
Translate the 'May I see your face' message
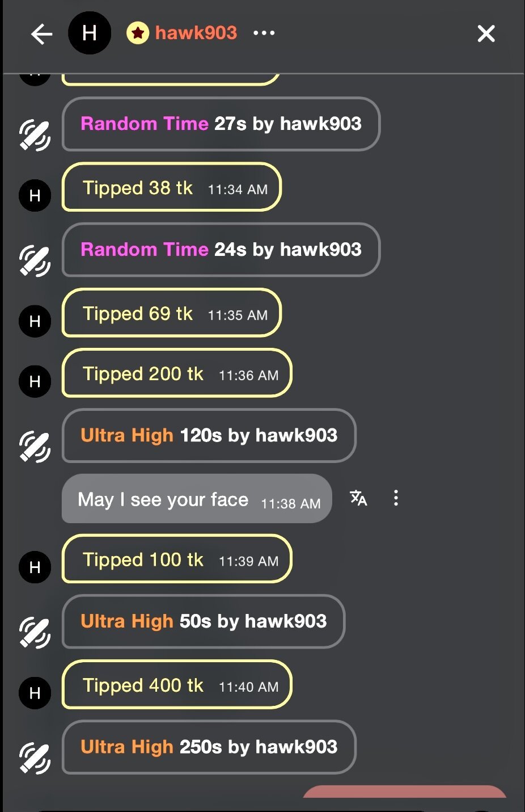pyautogui.click(x=358, y=498)
